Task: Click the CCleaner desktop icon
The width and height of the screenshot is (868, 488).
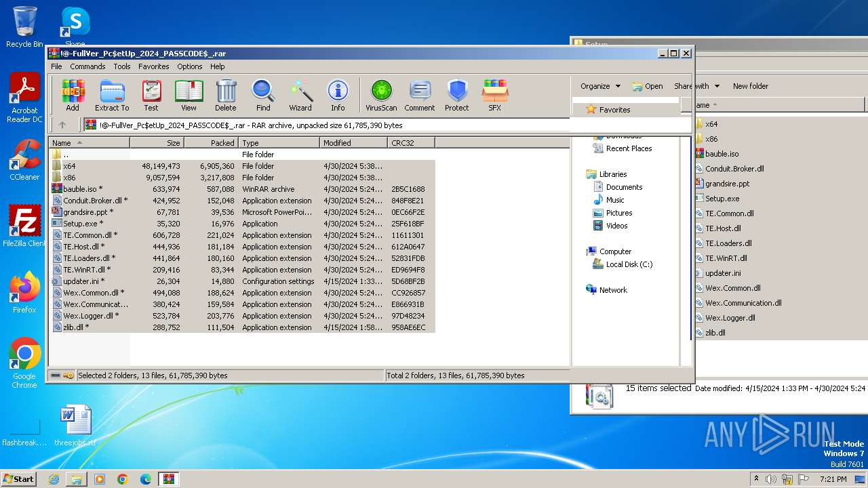Action: 24,160
